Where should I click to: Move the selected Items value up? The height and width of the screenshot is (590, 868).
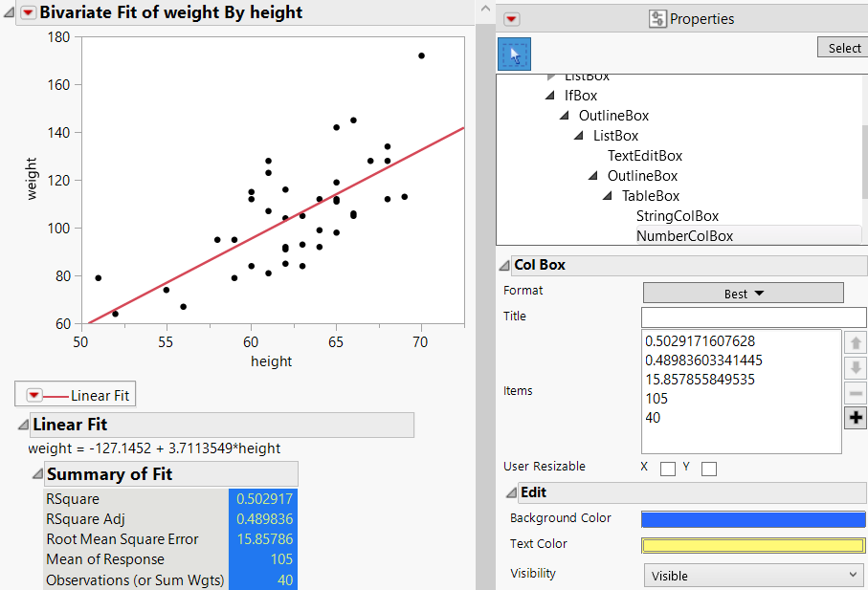[x=854, y=341]
